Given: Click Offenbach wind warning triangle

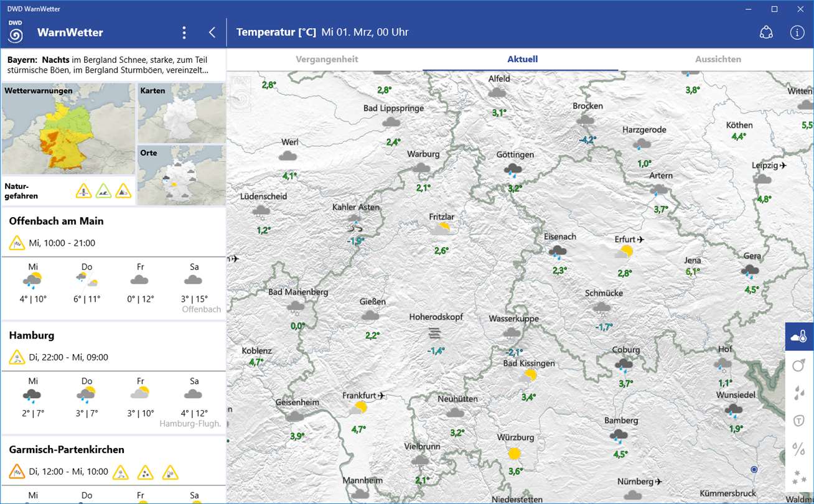Looking at the screenshot, I should pyautogui.click(x=17, y=243).
